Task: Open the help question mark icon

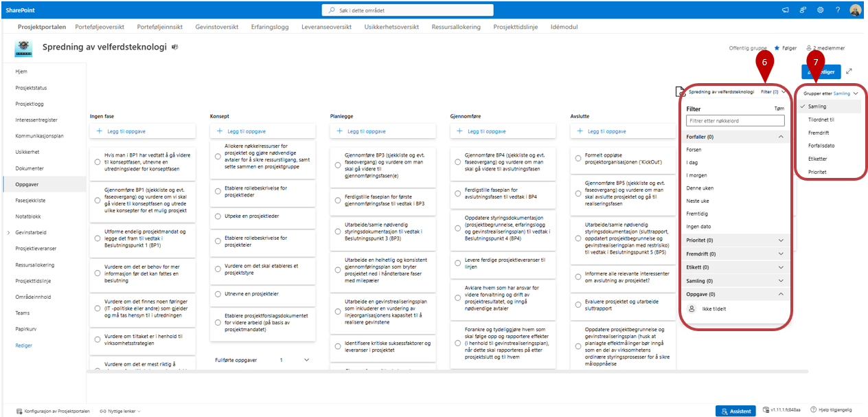Action: click(x=837, y=10)
